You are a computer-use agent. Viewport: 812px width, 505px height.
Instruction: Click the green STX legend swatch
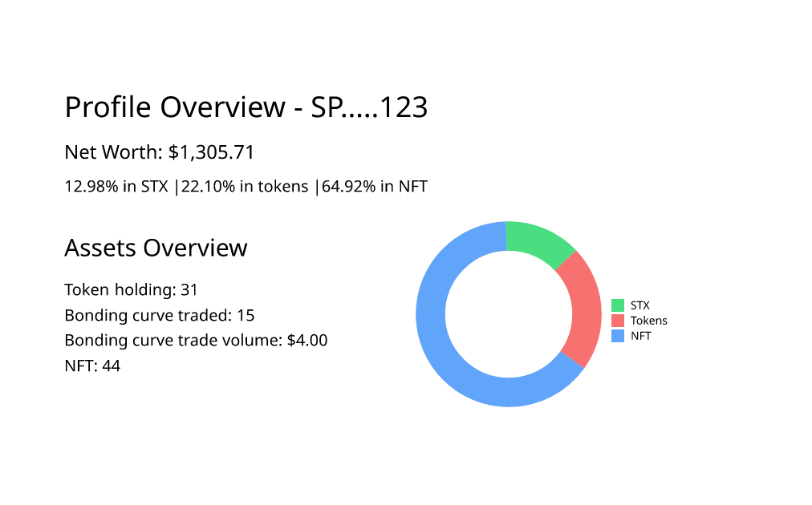pyautogui.click(x=618, y=305)
